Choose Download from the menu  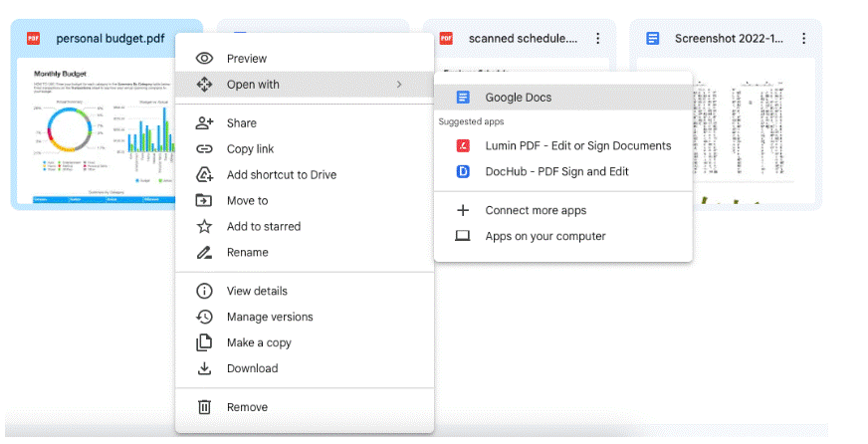305,368
